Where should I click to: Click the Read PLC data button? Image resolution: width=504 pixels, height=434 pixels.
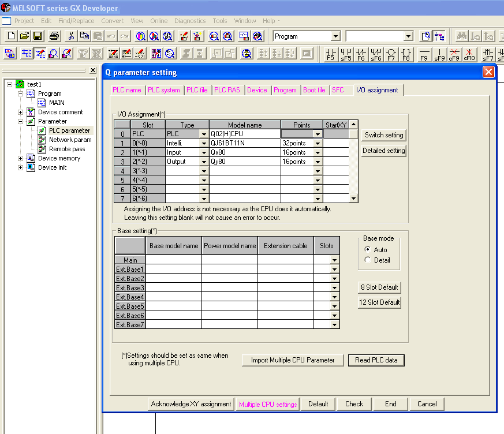pyautogui.click(x=376, y=360)
